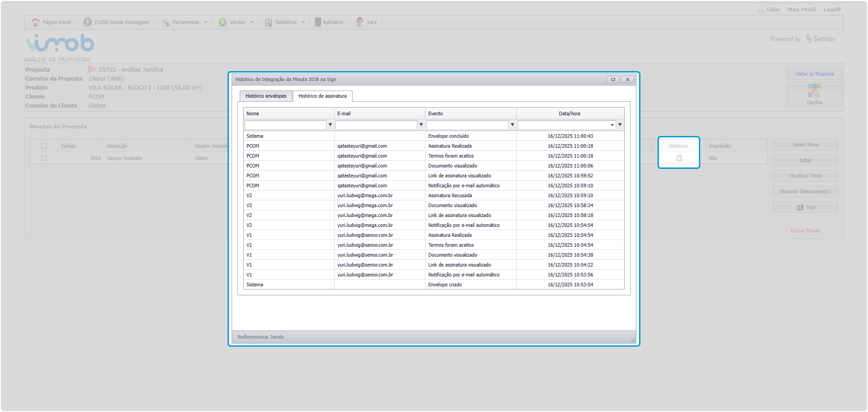Click the filter icon beside Data/hora filter

coord(620,125)
